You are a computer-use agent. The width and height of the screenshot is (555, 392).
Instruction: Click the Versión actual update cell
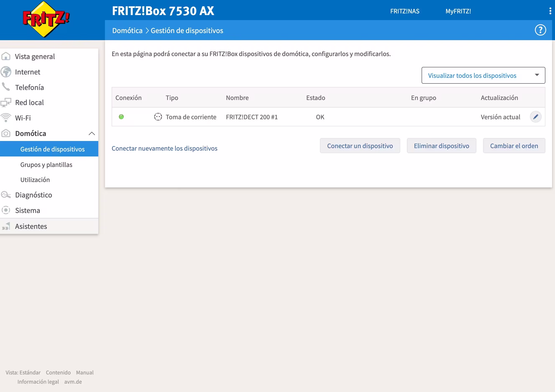(x=500, y=117)
